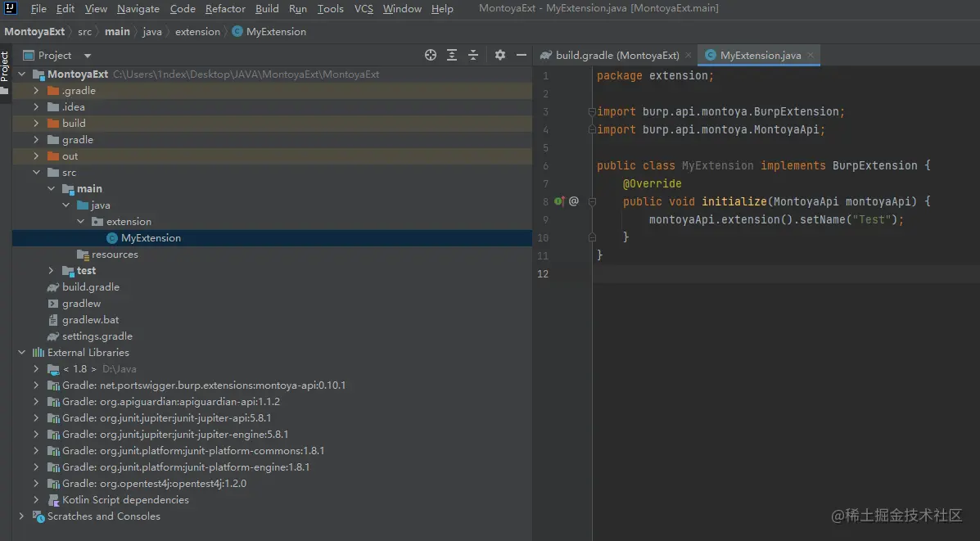Image resolution: width=980 pixels, height=541 pixels.
Task: Fold the class block on line 6
Action: 592,165
